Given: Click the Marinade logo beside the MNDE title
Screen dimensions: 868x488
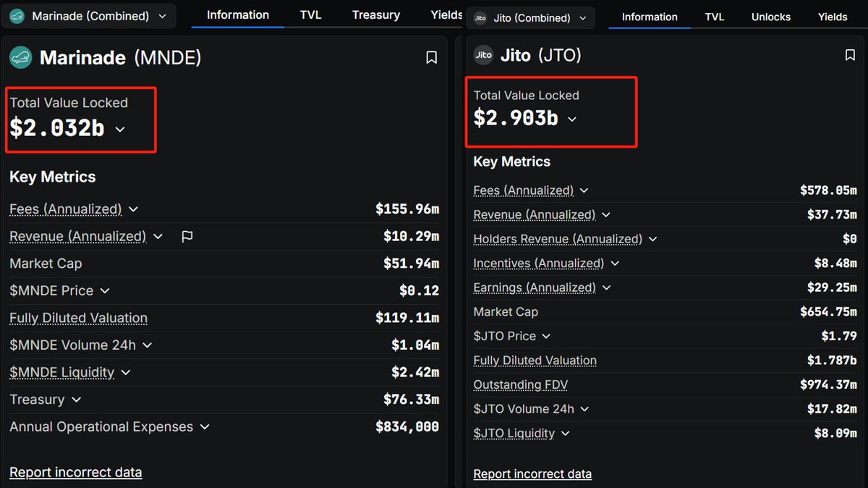Looking at the screenshot, I should (x=20, y=58).
